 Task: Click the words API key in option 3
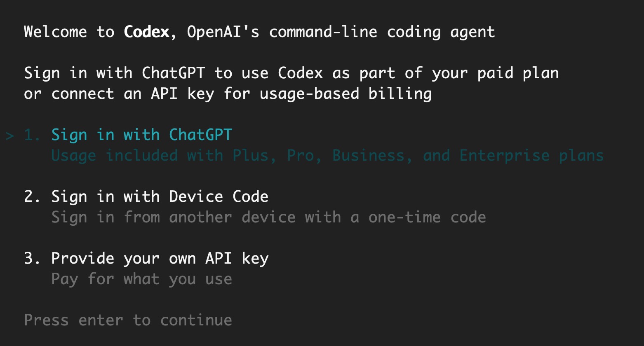(237, 259)
